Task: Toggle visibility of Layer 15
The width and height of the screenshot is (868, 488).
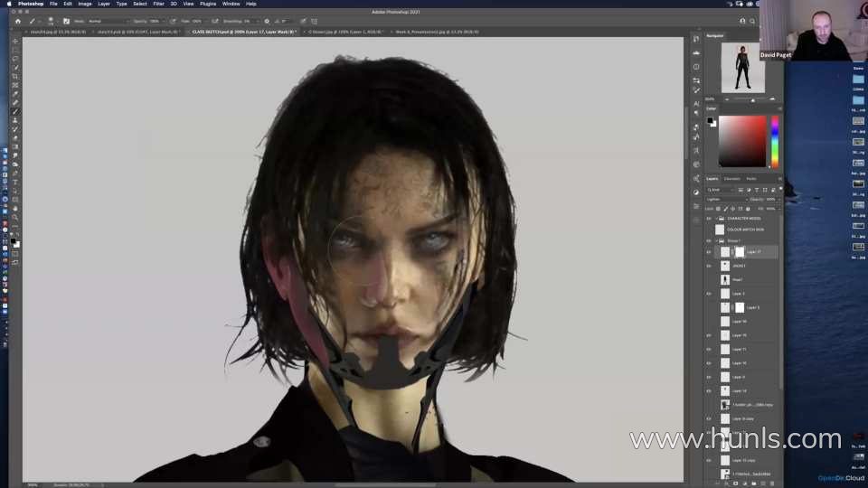Action: pos(709,335)
